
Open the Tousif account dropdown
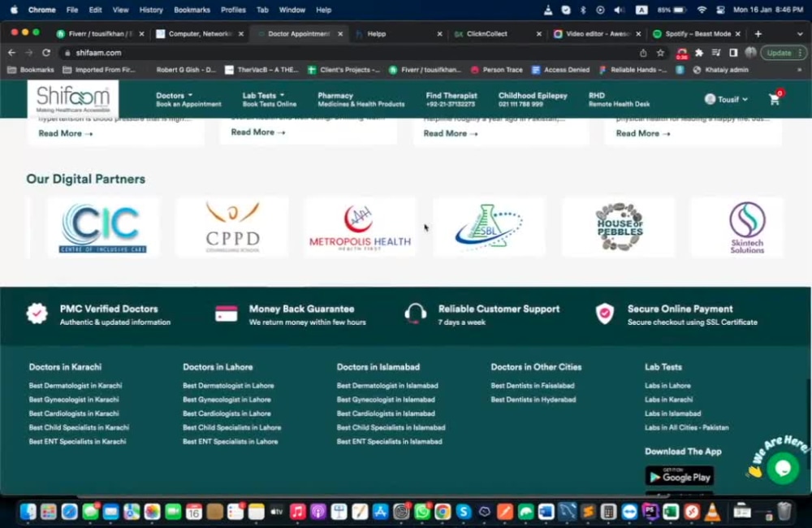pos(726,99)
